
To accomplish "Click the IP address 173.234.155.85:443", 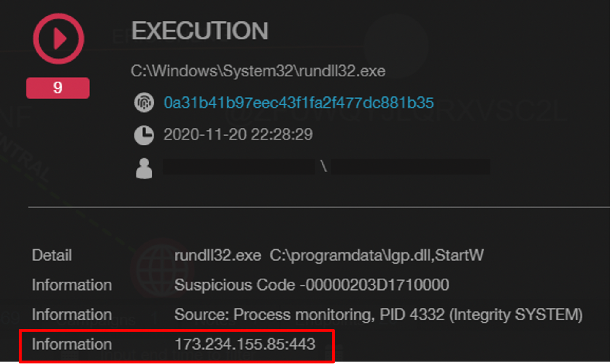I will coord(245,344).
